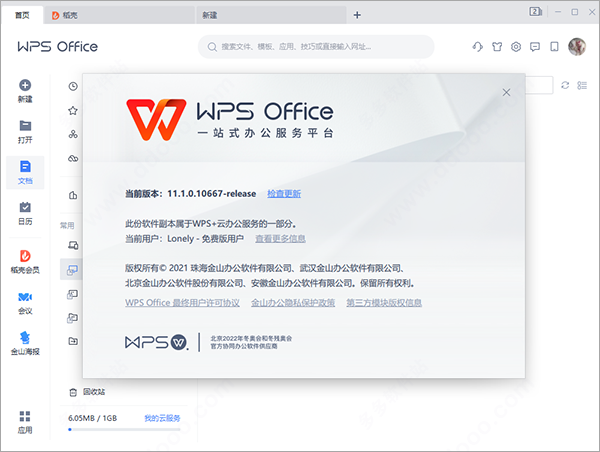The image size is (600, 452).
Task: Open 稻壳会员 in the sidebar
Action: coord(25,261)
